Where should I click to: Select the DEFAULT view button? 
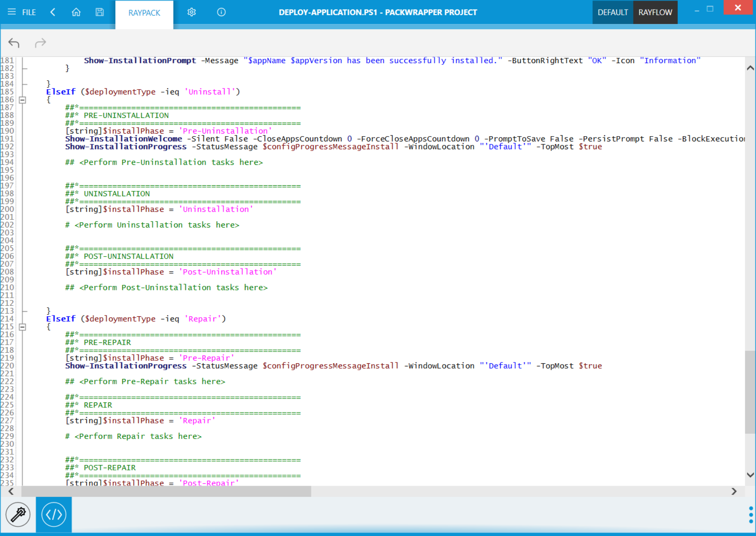(612, 12)
